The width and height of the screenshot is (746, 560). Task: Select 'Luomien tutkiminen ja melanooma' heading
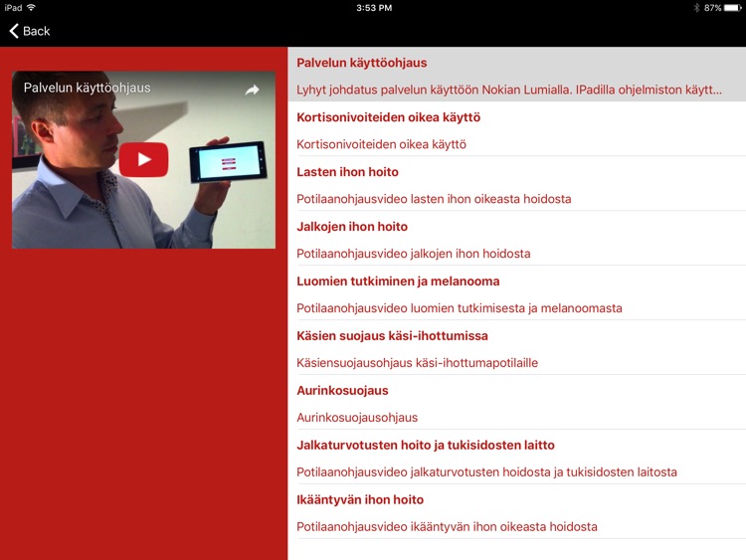click(x=398, y=281)
